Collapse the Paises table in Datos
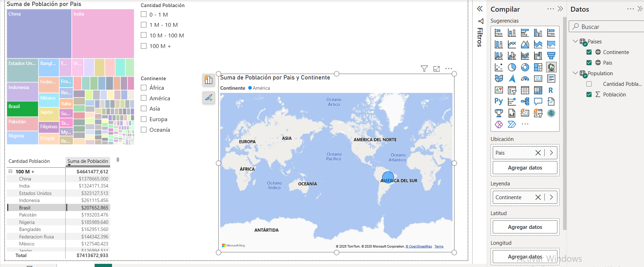644x267 pixels. [575, 41]
